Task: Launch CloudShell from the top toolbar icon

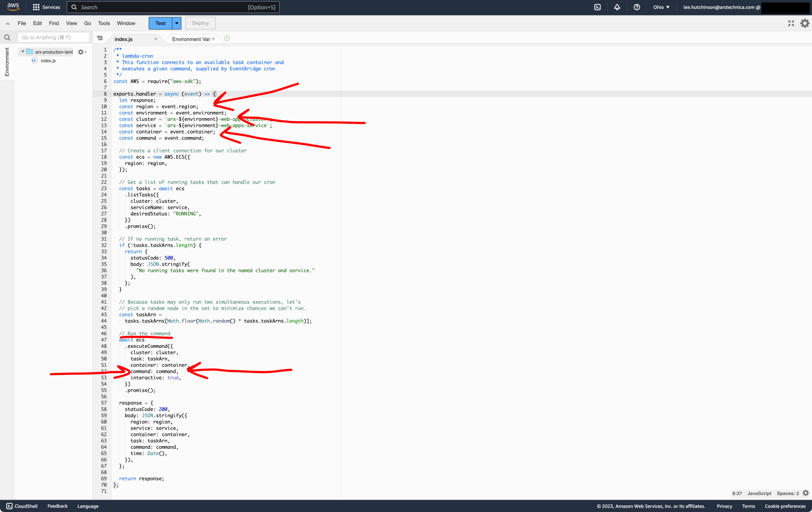Action: 598,7
